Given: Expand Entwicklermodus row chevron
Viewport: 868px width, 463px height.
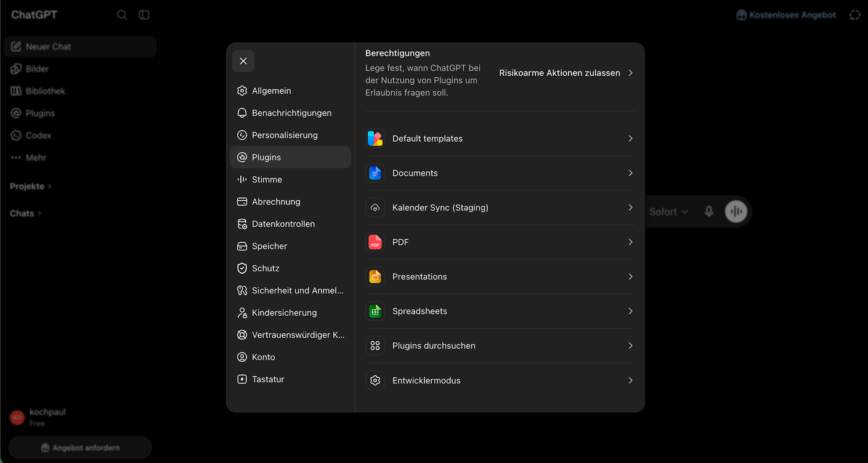Looking at the screenshot, I should coord(630,380).
